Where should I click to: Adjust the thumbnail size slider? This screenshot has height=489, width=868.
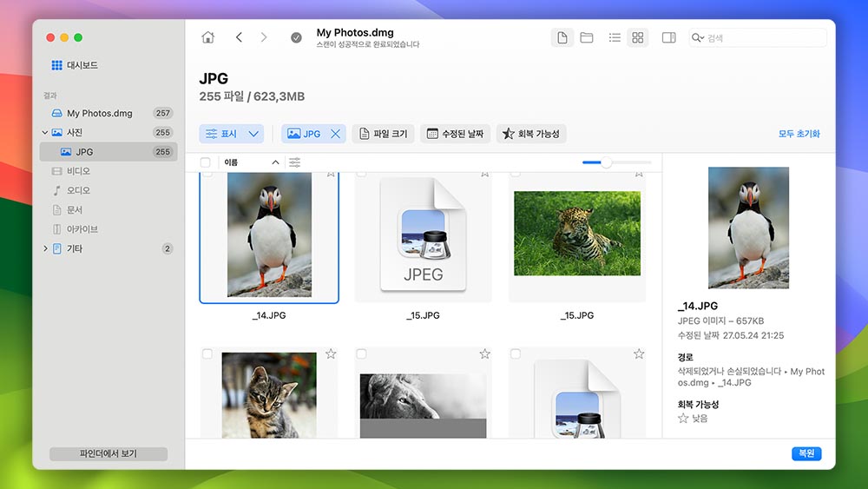606,162
